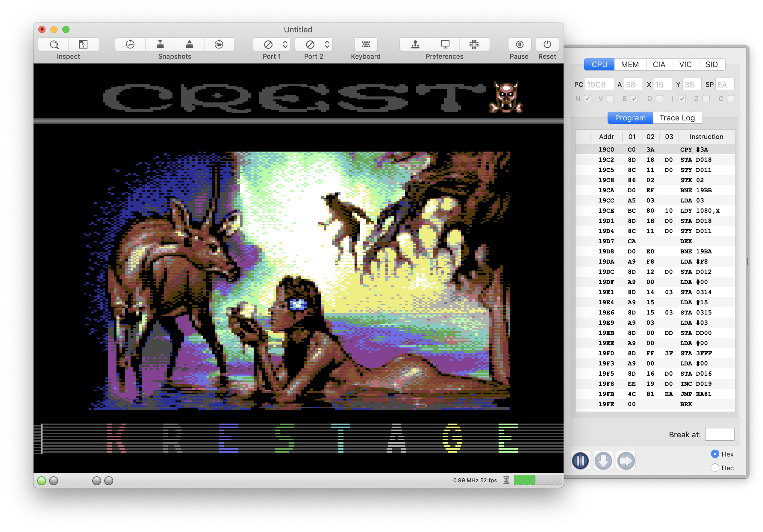Click the PC register field
Viewport: 763px width, 532px height.
[599, 84]
